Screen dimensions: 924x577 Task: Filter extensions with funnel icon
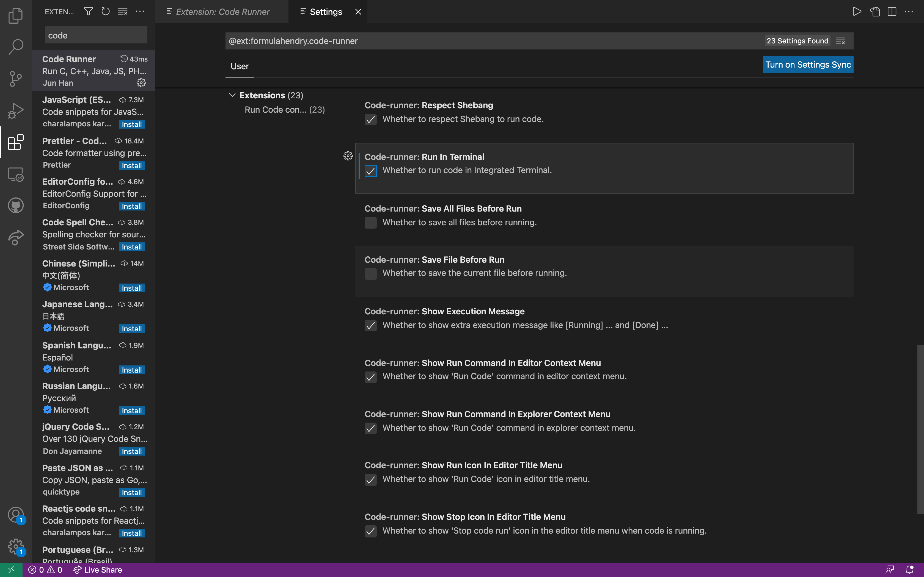[x=88, y=12]
